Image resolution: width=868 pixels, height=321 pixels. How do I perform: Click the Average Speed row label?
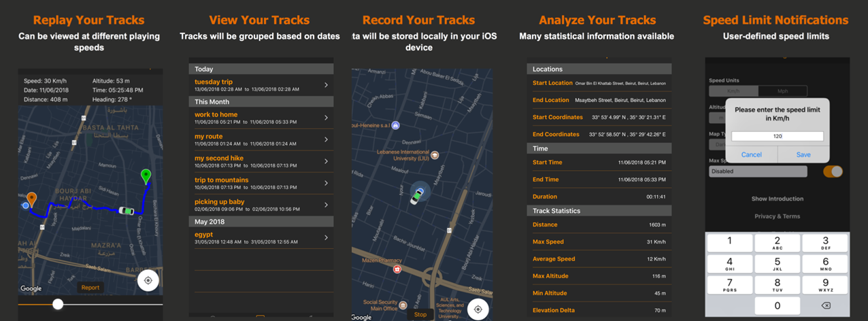coord(554,259)
